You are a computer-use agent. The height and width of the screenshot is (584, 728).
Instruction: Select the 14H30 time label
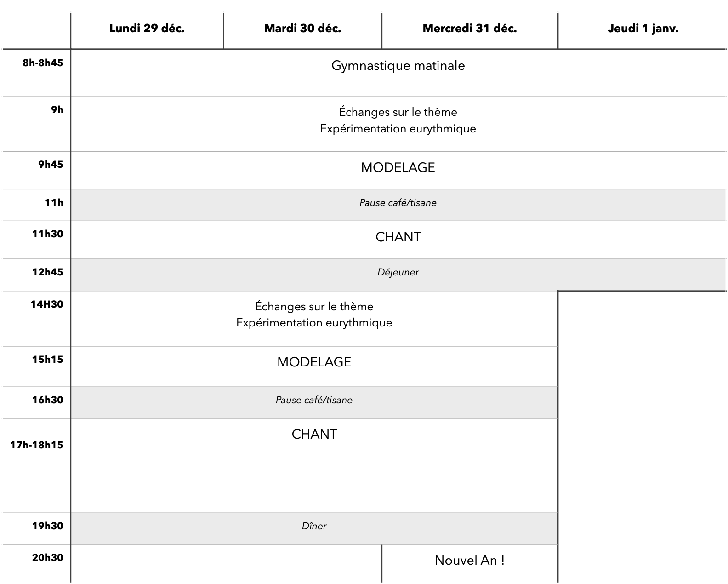tap(47, 304)
